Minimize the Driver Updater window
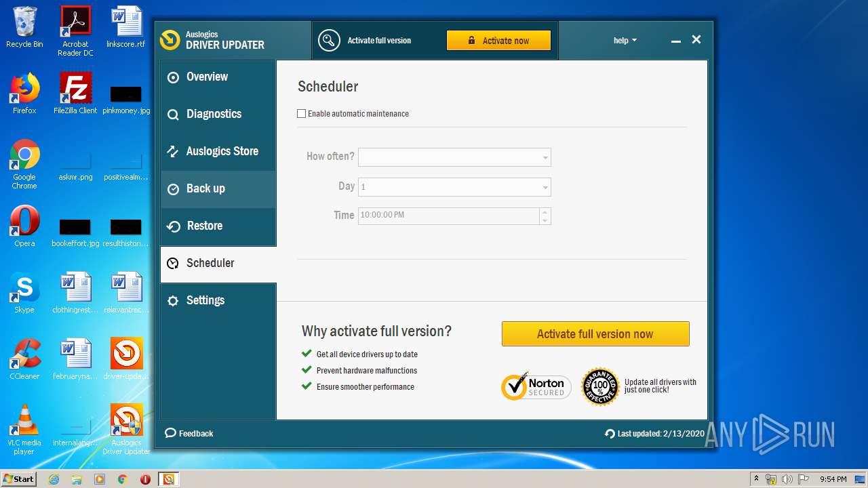Viewport: 868px width, 488px height. pyautogui.click(x=675, y=41)
